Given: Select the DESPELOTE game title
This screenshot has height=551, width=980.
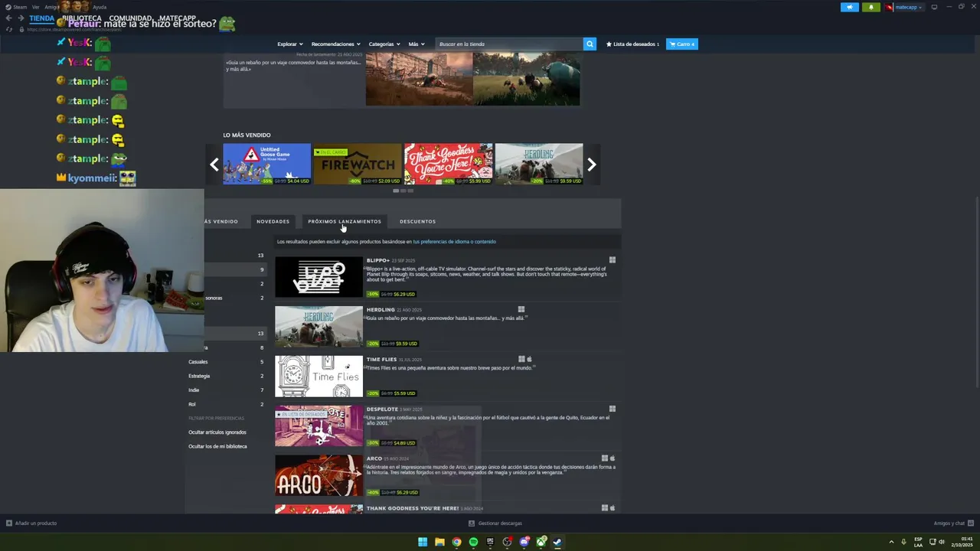Looking at the screenshot, I should (382, 409).
